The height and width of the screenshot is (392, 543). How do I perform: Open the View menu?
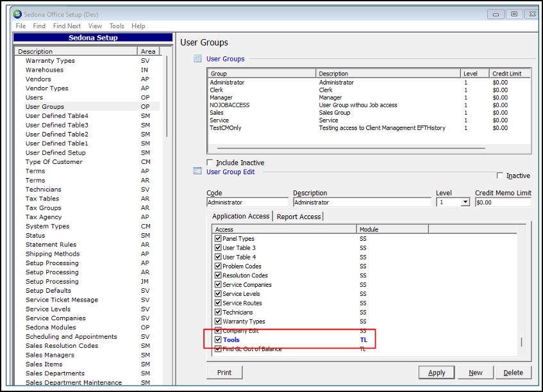tap(95, 26)
